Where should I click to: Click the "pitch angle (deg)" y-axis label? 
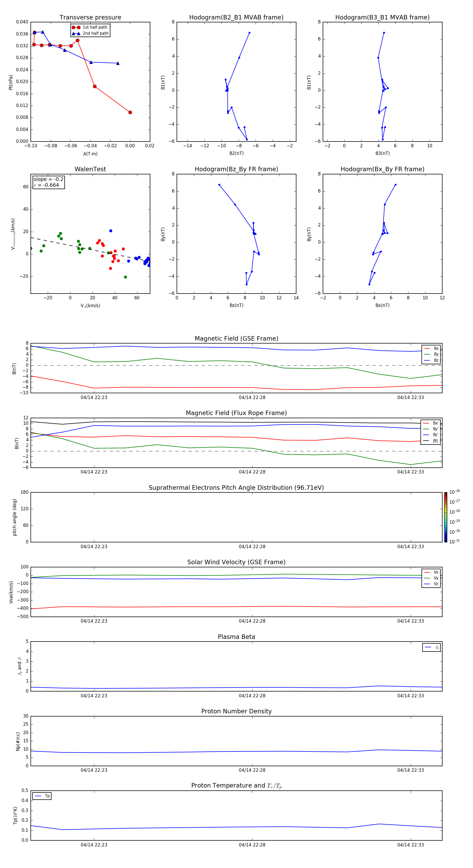point(14,517)
